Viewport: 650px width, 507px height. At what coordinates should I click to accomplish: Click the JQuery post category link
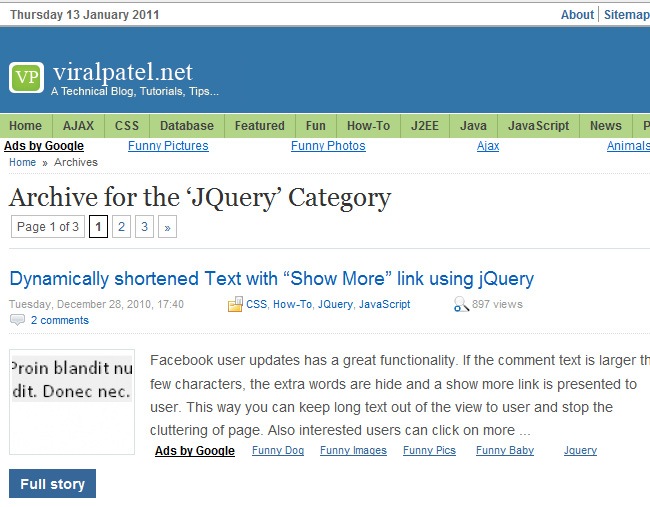coord(335,304)
